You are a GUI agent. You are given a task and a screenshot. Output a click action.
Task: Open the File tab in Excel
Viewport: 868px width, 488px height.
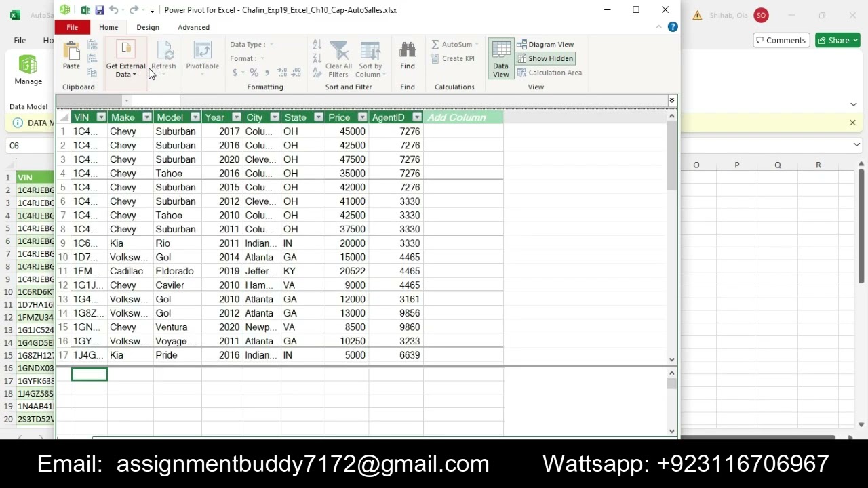20,40
